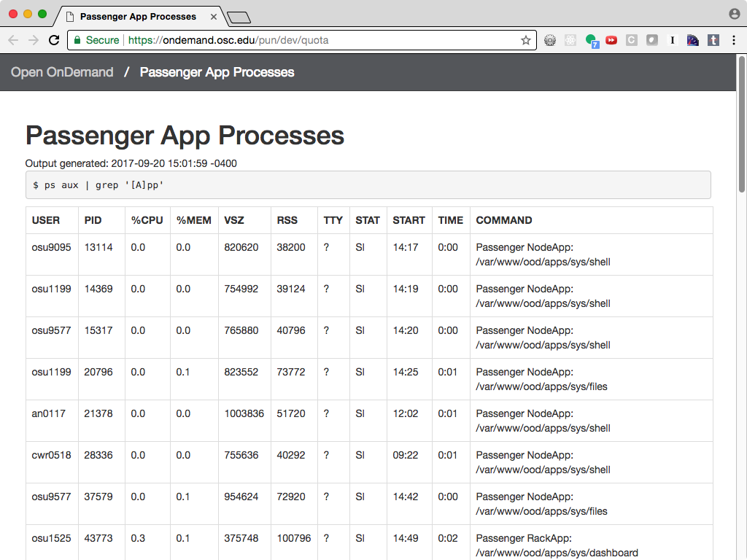
Task: Click the speedometer-gauge extension icon
Action: pyautogui.click(x=692, y=41)
